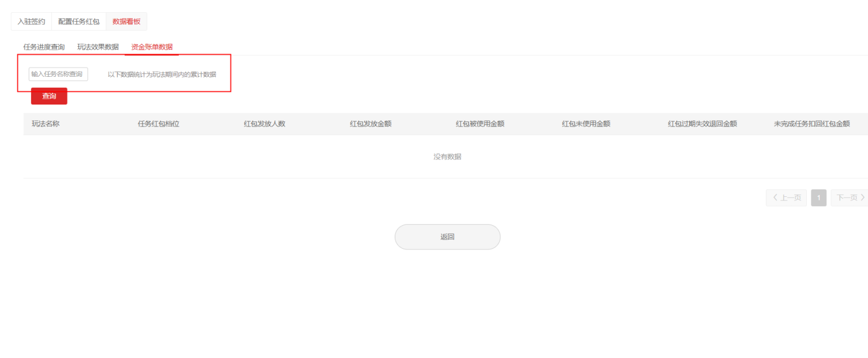Image resolution: width=868 pixels, height=358 pixels.
Task: Switch to 玩法效果数据 sub-tab
Action: pos(98,47)
